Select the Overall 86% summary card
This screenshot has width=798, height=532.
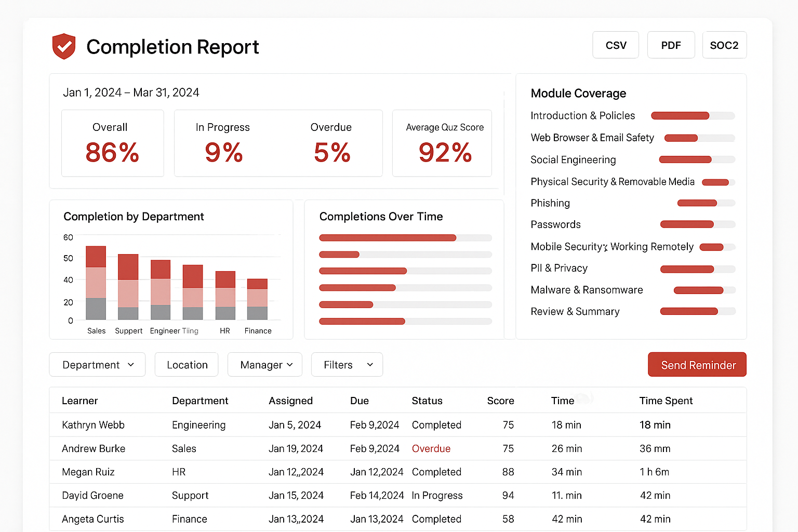pyautogui.click(x=112, y=143)
